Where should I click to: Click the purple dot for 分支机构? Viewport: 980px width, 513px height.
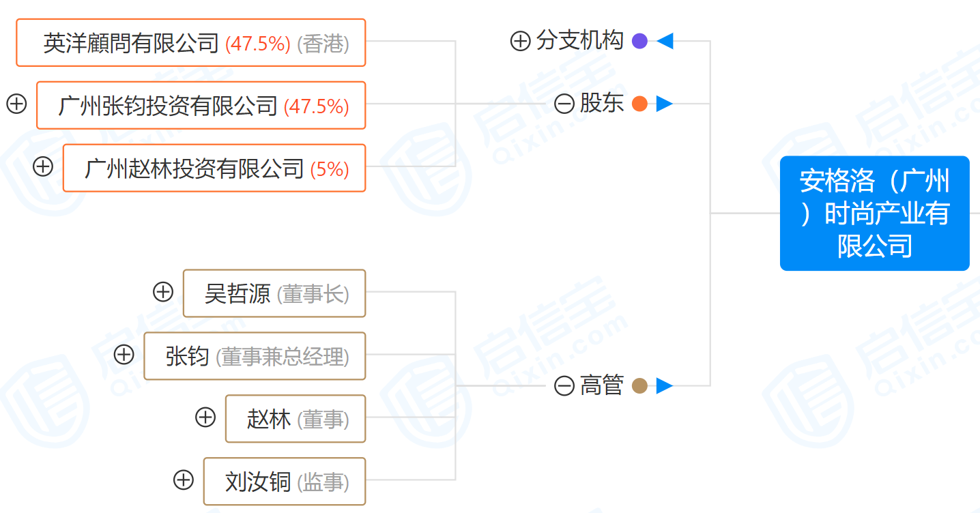(639, 42)
